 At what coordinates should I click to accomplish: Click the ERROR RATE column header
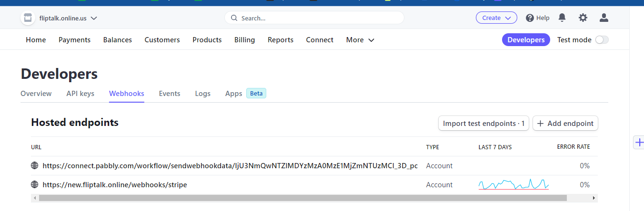click(x=574, y=147)
